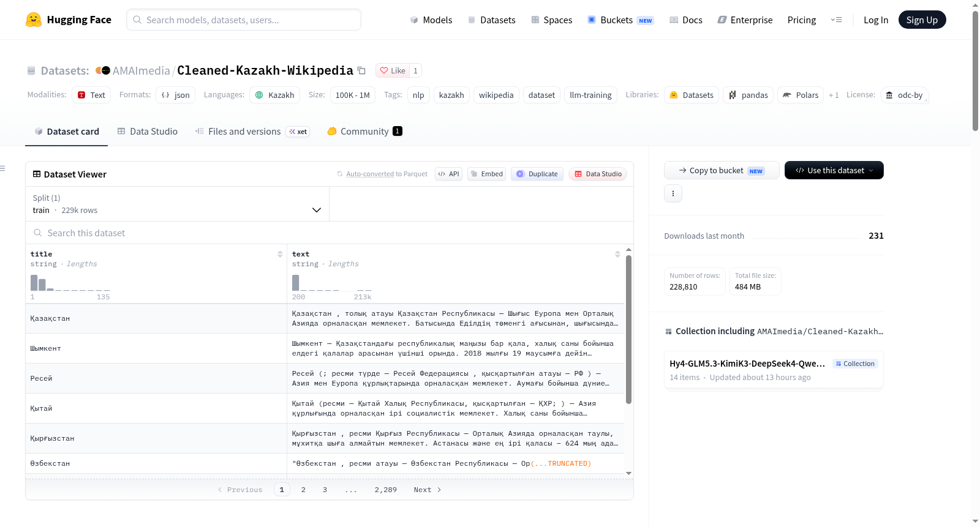Select the json format tag
The image size is (980, 527).
[176, 95]
